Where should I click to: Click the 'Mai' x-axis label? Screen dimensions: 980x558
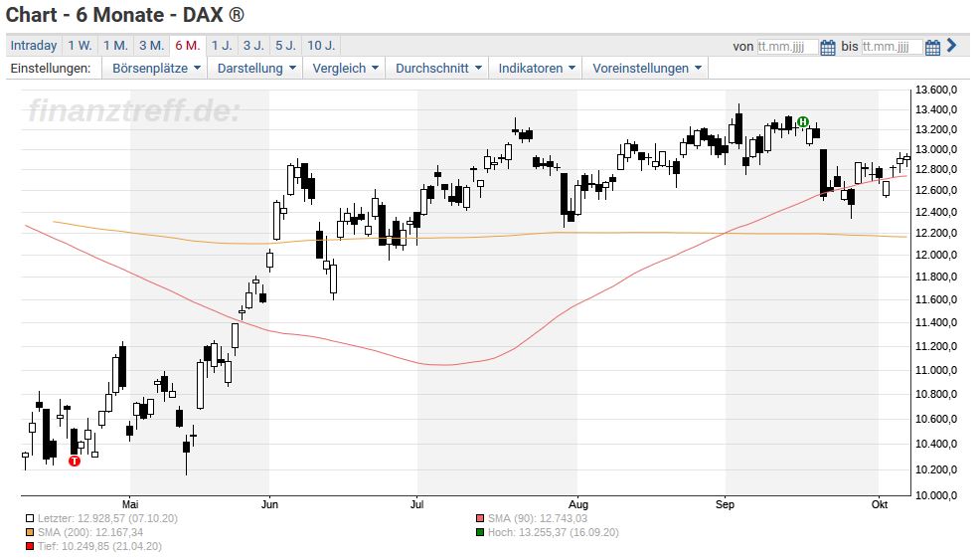[130, 504]
